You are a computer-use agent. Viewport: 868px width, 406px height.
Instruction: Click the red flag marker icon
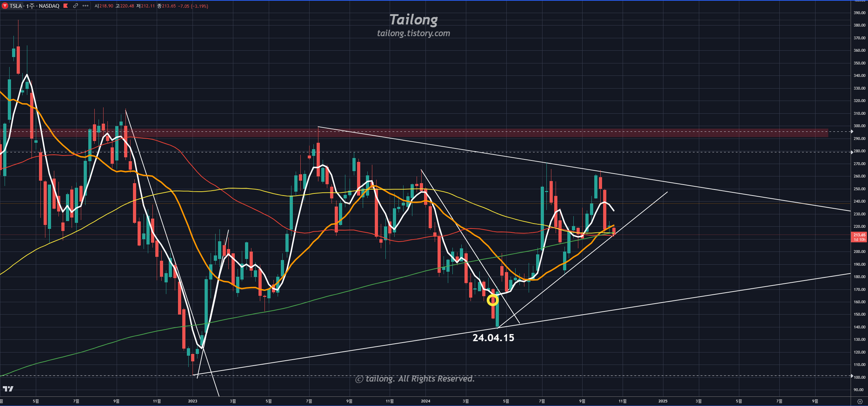(x=66, y=6)
